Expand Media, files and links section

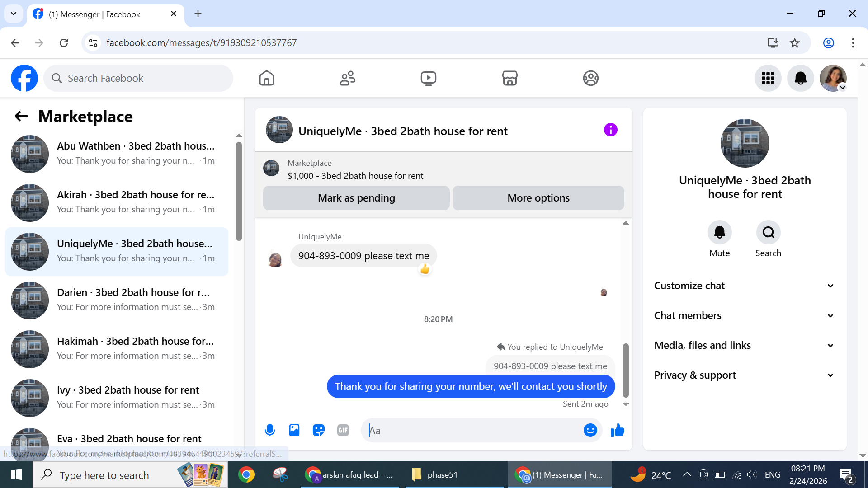[744, 345]
